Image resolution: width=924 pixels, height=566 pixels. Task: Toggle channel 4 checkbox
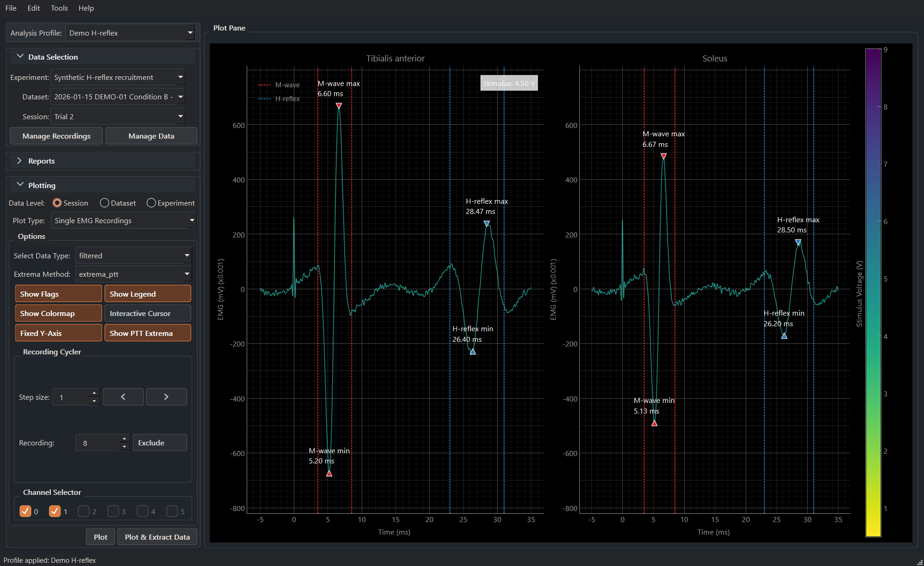pos(143,511)
